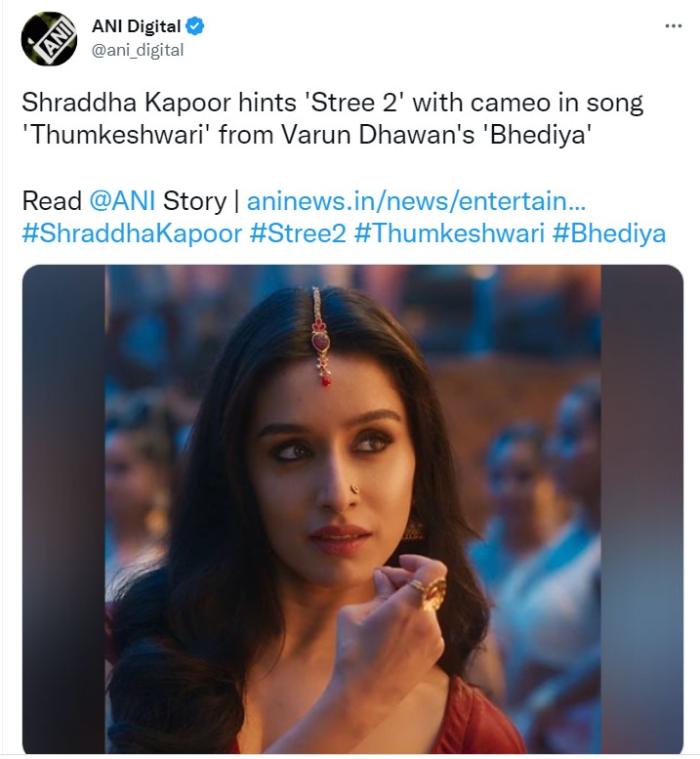Click the blurred left strip of image
The image size is (700, 759).
click(63, 508)
